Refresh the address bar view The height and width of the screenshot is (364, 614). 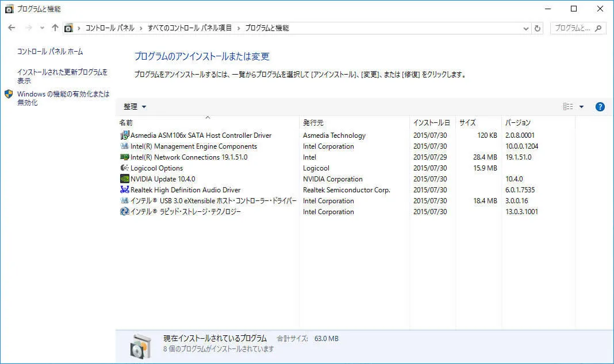click(x=537, y=28)
